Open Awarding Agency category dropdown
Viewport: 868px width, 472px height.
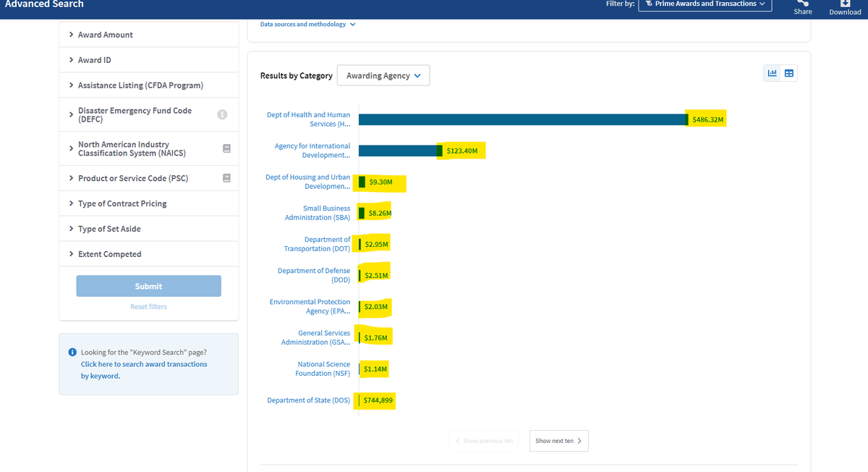383,75
